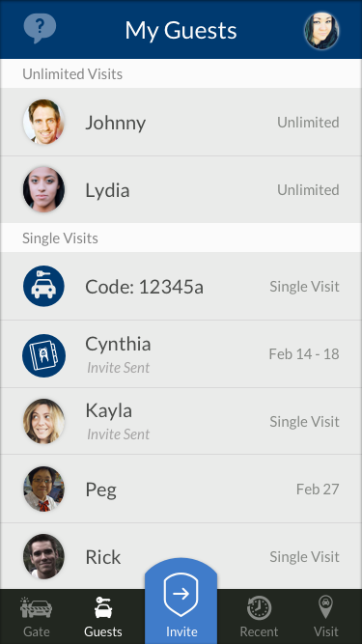This screenshot has height=644, width=362.
Task: Tap Peg's profile photo
Action: click(43, 489)
